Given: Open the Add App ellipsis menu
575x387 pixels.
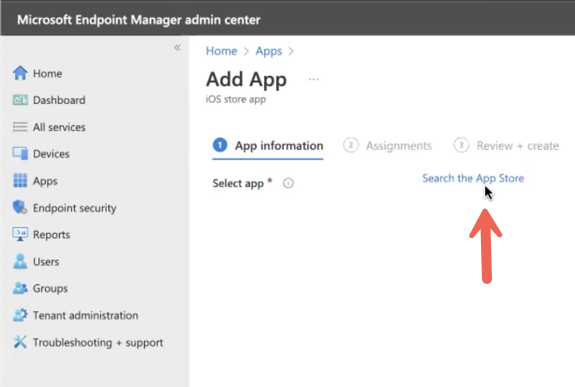Looking at the screenshot, I should click(314, 79).
